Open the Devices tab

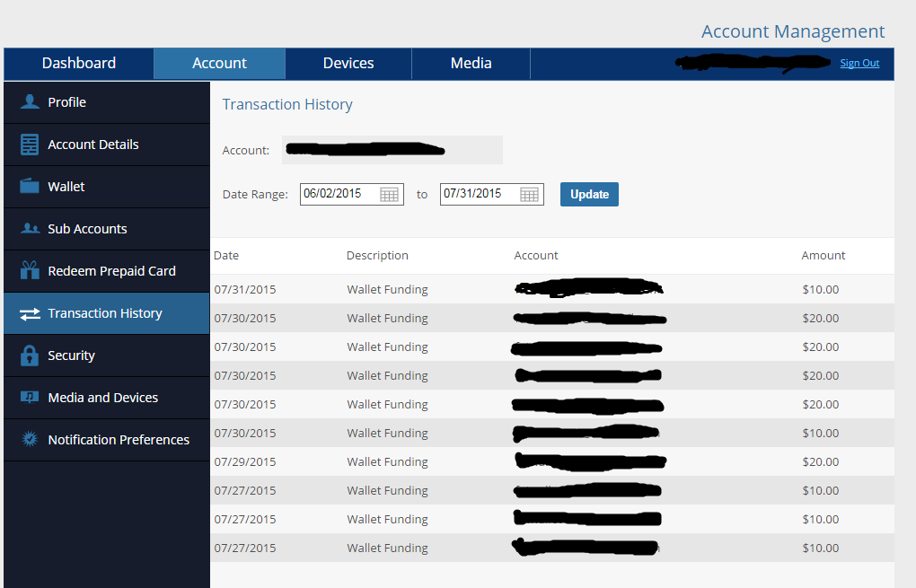(x=348, y=63)
